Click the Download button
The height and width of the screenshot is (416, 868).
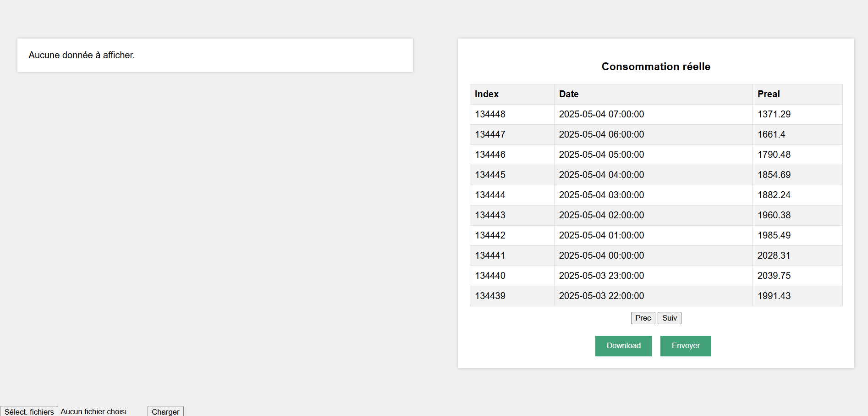point(623,346)
